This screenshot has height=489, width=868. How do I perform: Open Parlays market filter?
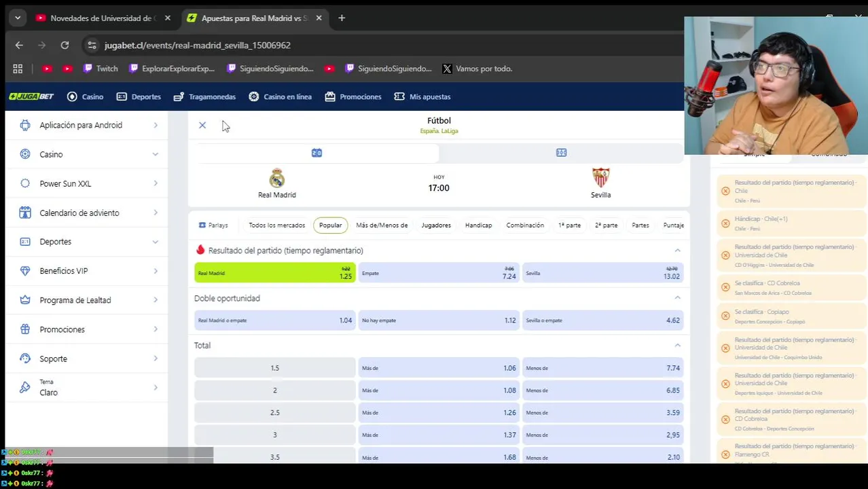coord(213,225)
